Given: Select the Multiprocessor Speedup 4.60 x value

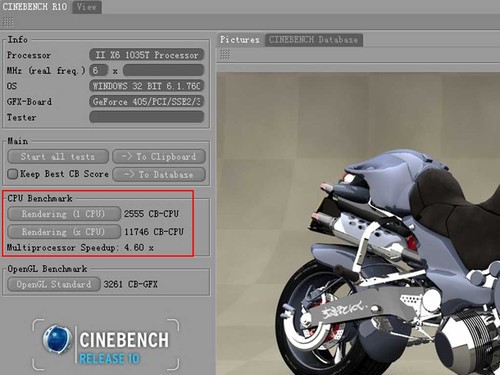Looking at the screenshot, I should 139,248.
